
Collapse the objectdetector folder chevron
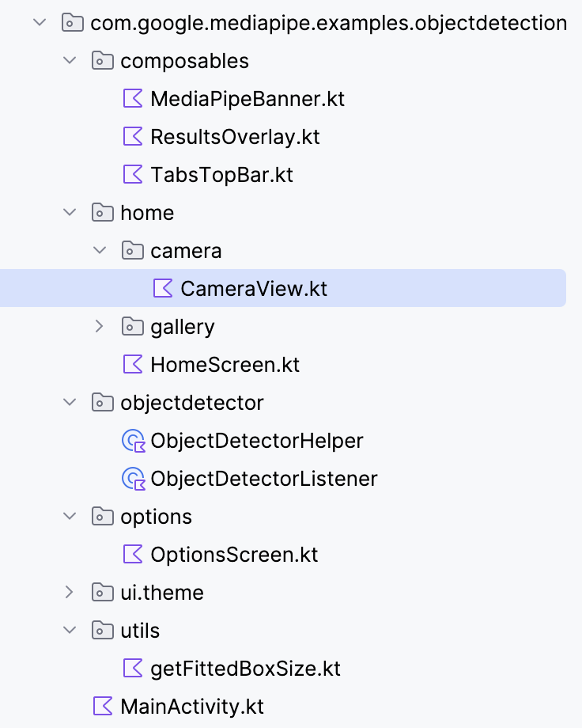(70, 402)
